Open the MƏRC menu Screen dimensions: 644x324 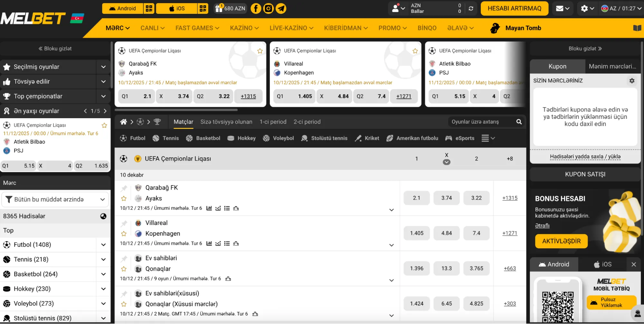(x=118, y=28)
